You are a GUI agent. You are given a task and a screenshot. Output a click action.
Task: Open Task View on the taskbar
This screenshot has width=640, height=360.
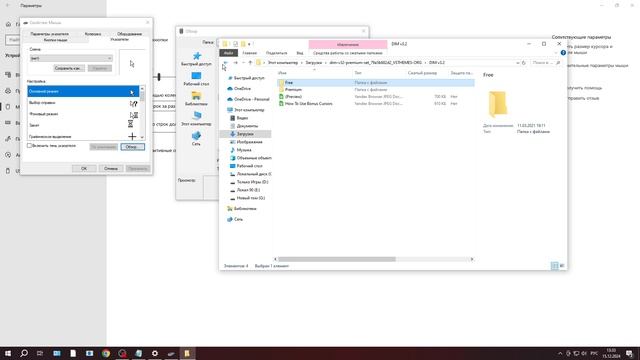click(40, 353)
